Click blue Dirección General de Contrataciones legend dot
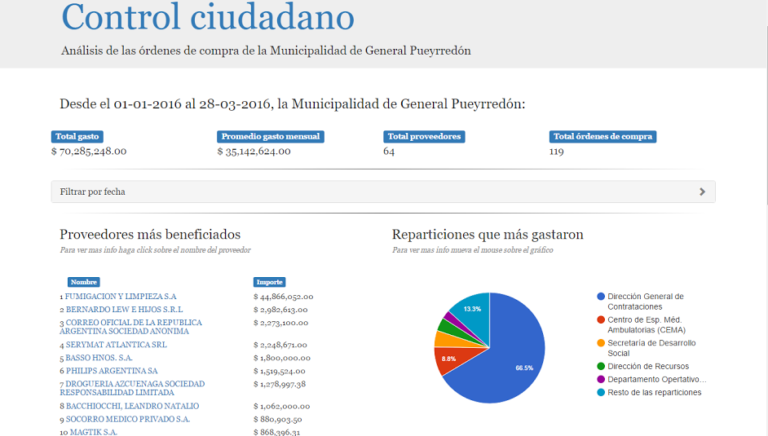 (x=600, y=297)
